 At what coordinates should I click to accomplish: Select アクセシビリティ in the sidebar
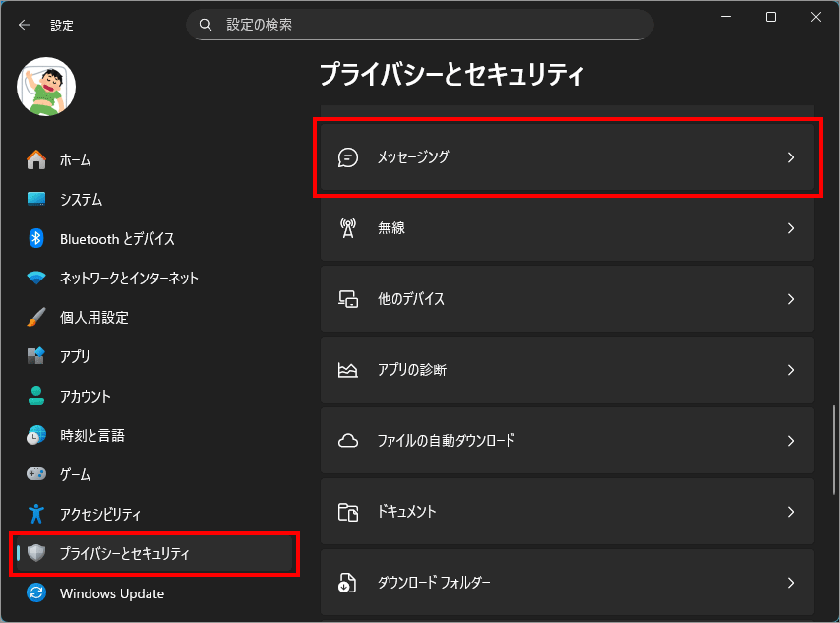point(99,514)
